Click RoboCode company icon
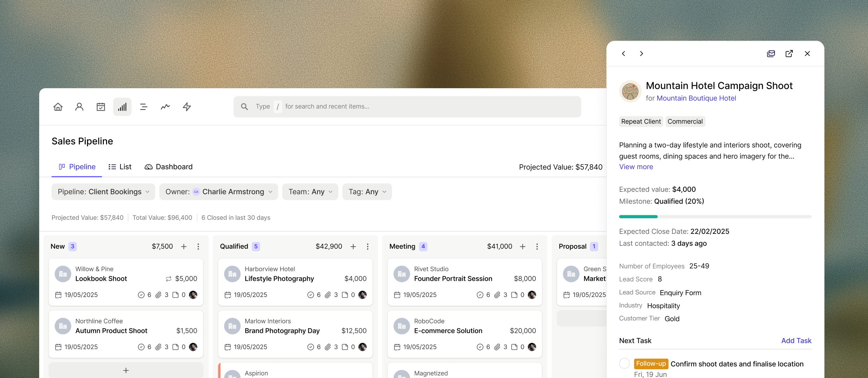The image size is (868, 378). coord(402,326)
